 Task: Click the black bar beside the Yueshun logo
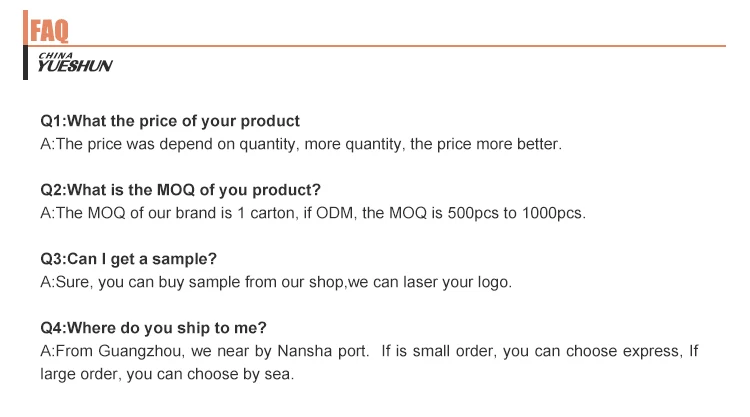pos(25,63)
